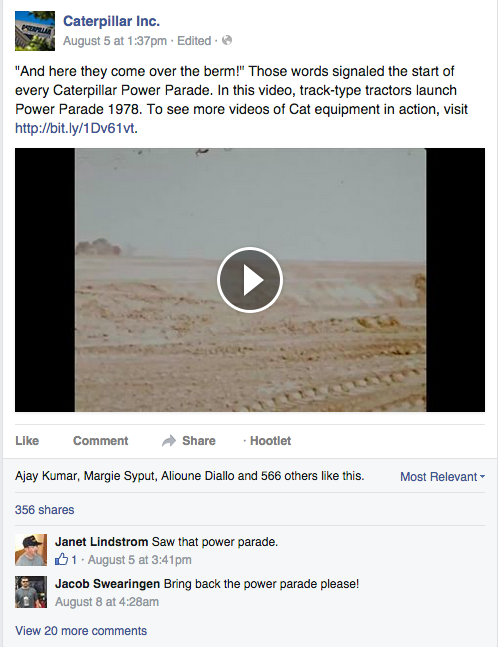Viewport: 498px width, 647px height.
Task: Open Janet Lindstrom's avatar photo
Action: point(31,550)
